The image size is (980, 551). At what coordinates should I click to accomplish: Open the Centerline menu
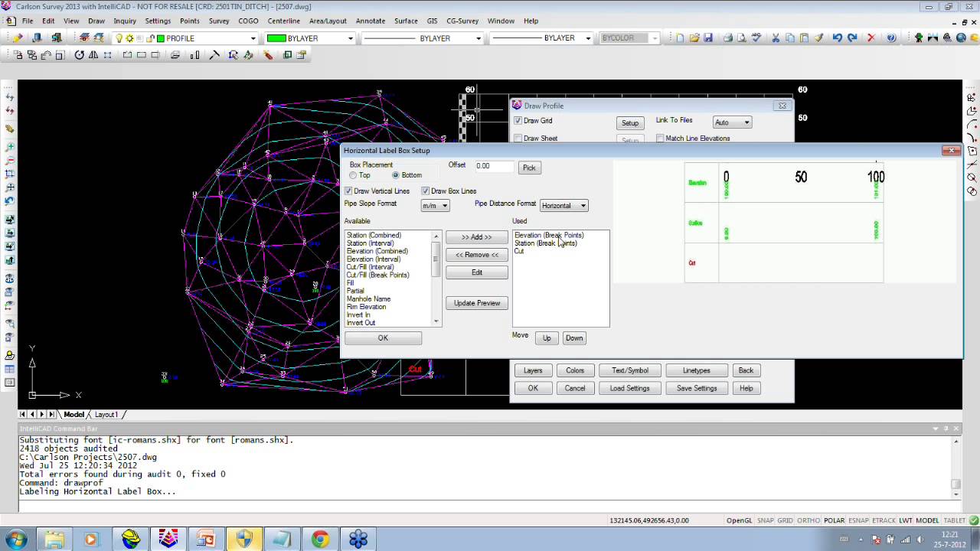283,21
